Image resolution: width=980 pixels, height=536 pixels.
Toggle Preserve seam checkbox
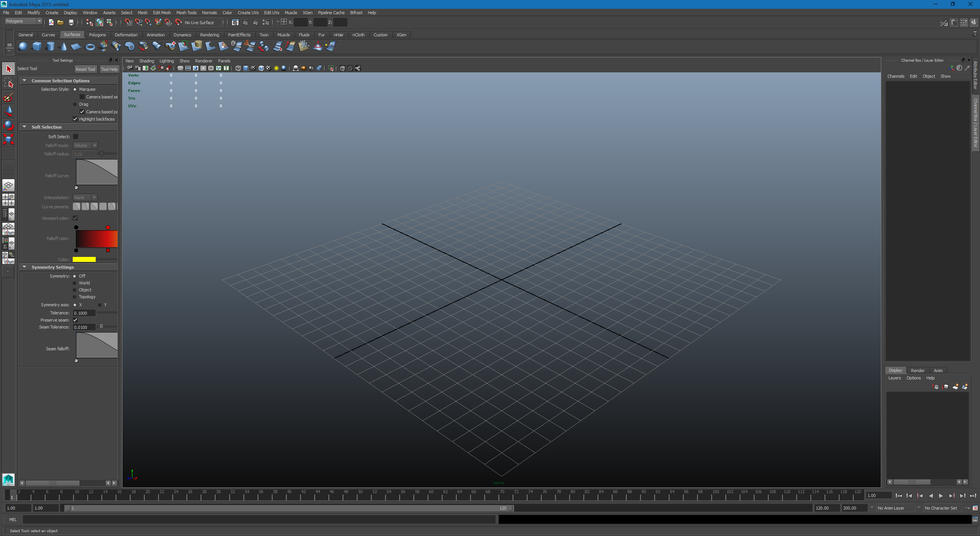point(75,320)
